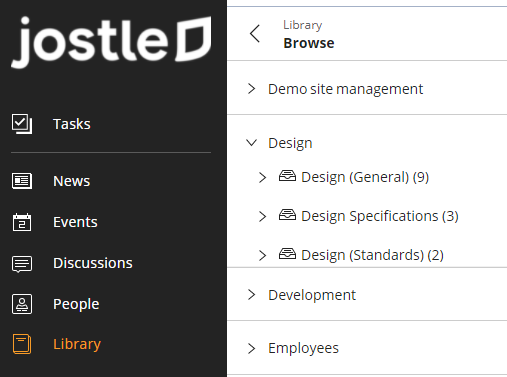Open People from the sidebar
507x377 pixels.
[76, 304]
